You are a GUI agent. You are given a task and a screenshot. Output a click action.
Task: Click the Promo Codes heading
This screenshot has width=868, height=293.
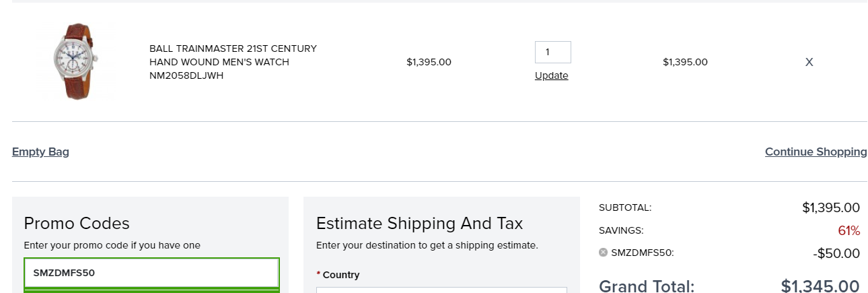(x=77, y=224)
